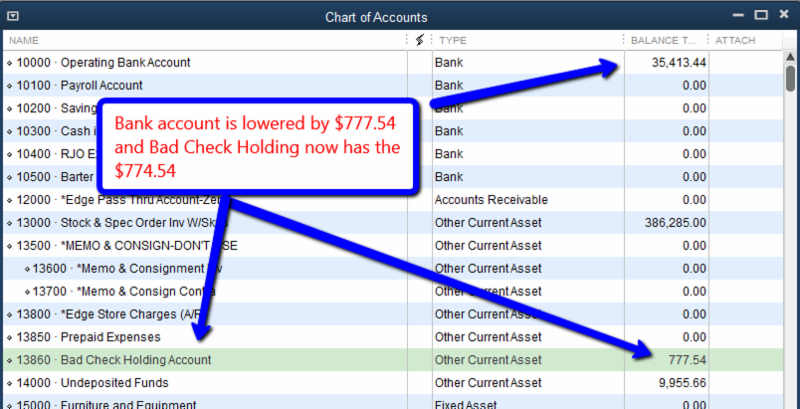Viewport: 800px width, 409px height.
Task: Click the diamond icon beside 13850 Prepaid Expenses
Action: [10, 337]
